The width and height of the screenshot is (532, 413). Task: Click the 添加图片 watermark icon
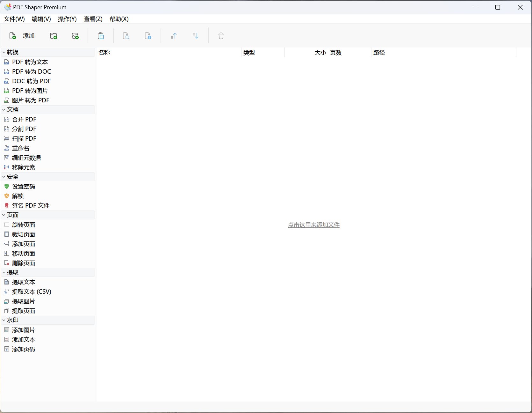click(7, 330)
